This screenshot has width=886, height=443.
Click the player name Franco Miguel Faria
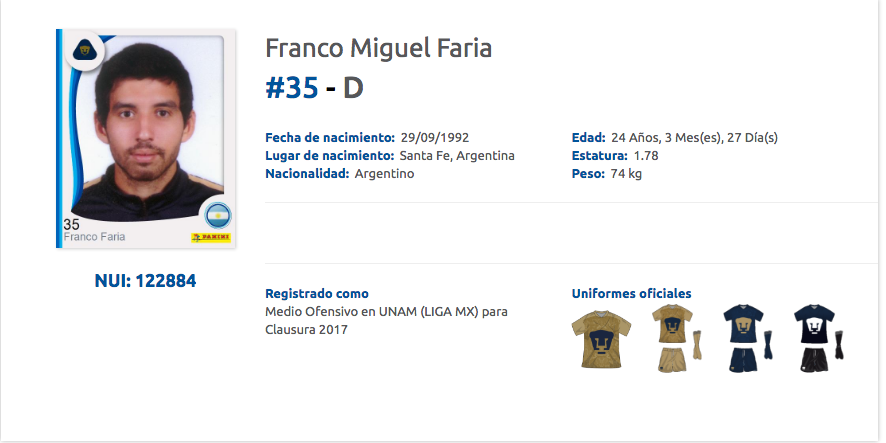pos(378,48)
